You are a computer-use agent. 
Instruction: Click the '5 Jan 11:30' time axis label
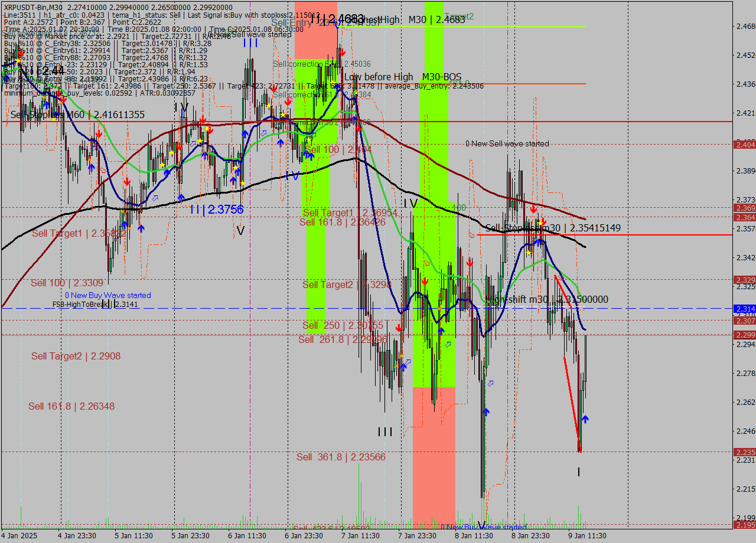[133, 536]
